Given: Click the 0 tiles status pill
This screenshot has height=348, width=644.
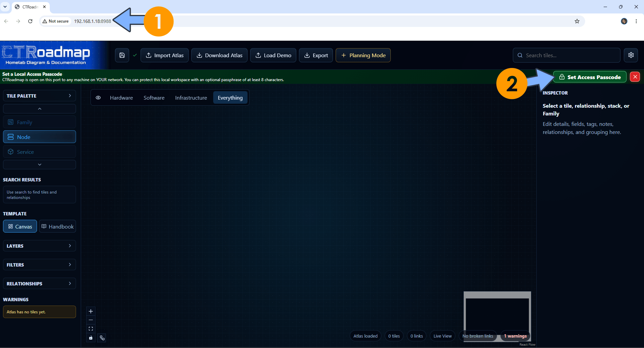Looking at the screenshot, I should pyautogui.click(x=394, y=336).
